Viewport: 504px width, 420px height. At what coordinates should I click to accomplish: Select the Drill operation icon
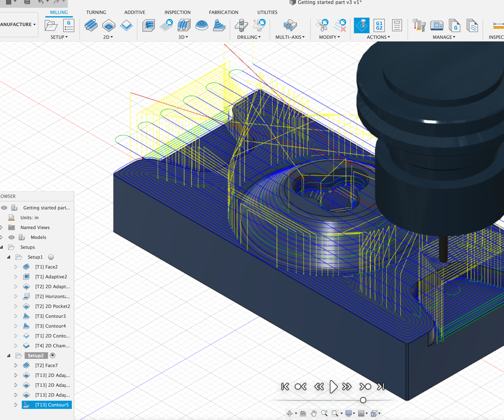point(241,25)
